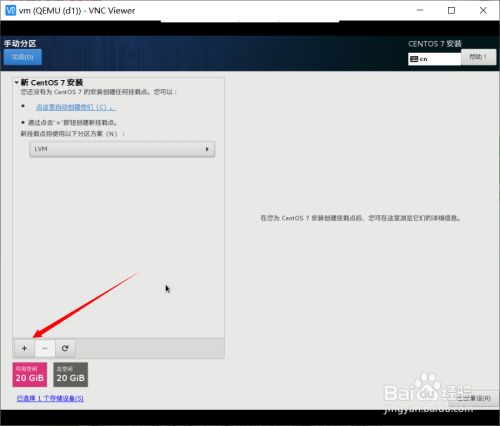
Task: Click the reload storage configuration icon
Action: click(65, 348)
